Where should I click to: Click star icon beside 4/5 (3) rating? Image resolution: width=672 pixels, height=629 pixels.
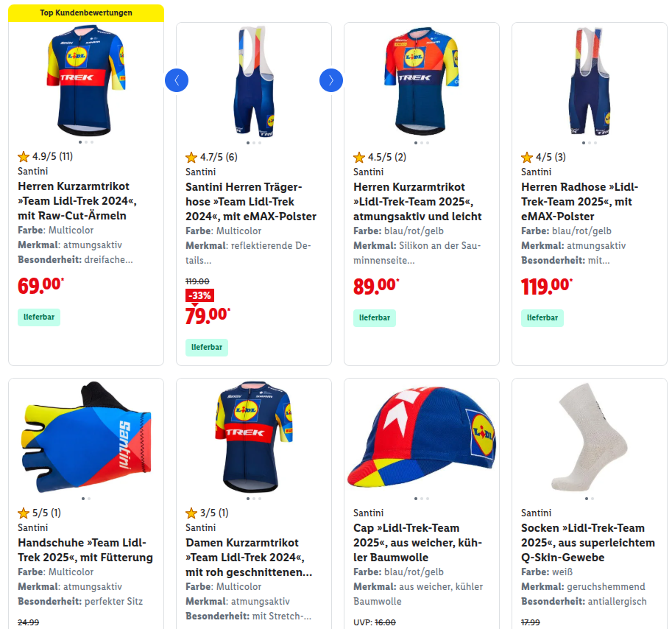pyautogui.click(x=527, y=158)
